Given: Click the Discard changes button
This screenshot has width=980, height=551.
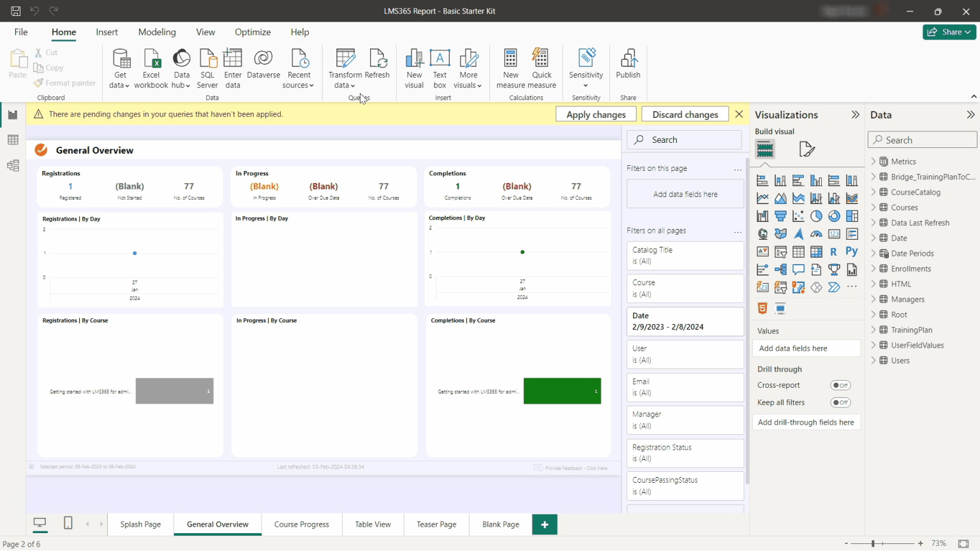Looking at the screenshot, I should click(685, 114).
